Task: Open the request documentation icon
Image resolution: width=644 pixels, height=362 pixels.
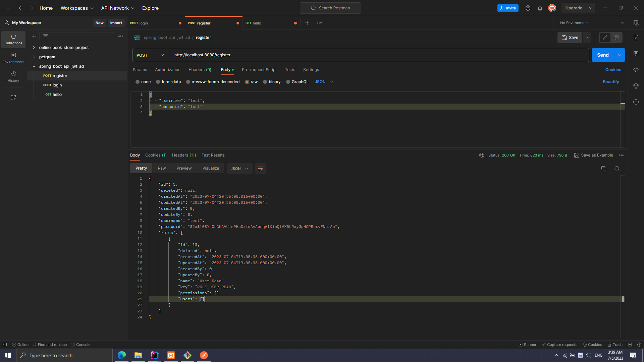Action: click(x=636, y=38)
